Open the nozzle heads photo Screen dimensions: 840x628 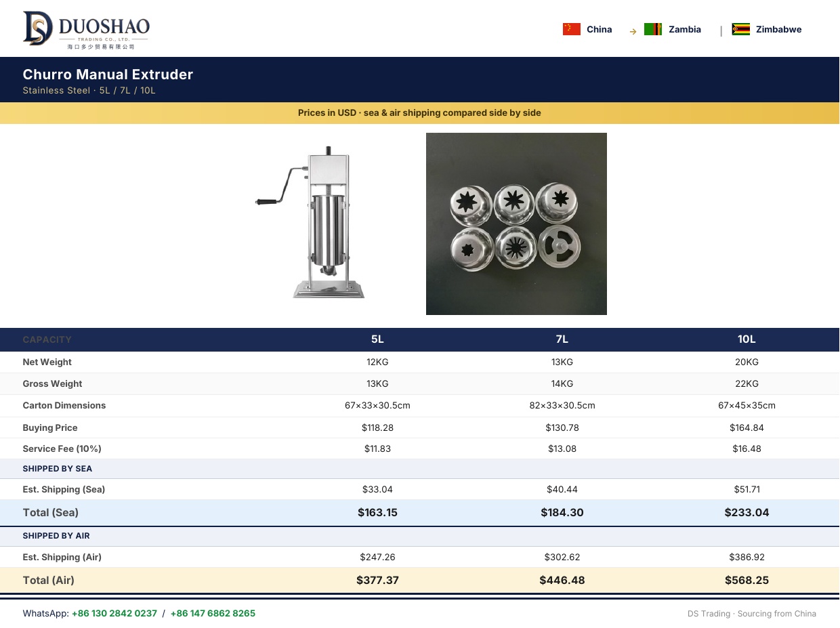pos(516,224)
